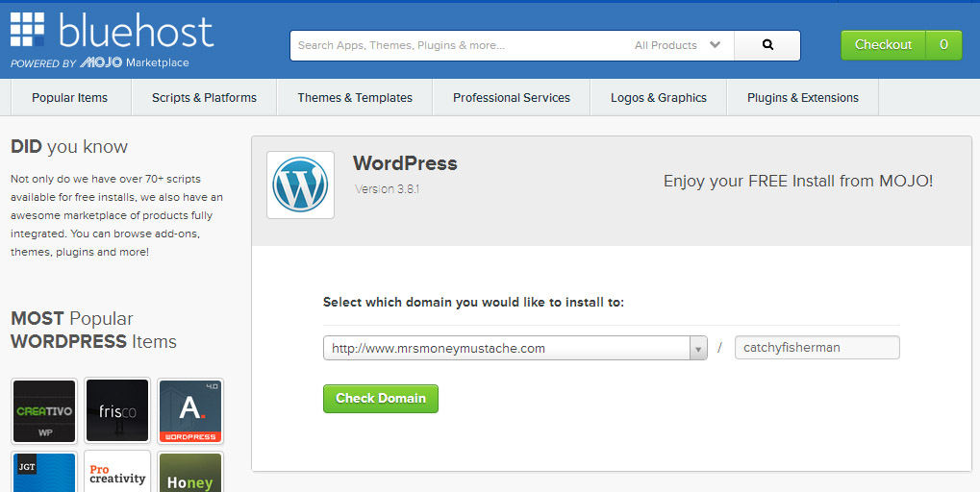Open the Popular Items menu
This screenshot has width=980, height=492.
(69, 97)
